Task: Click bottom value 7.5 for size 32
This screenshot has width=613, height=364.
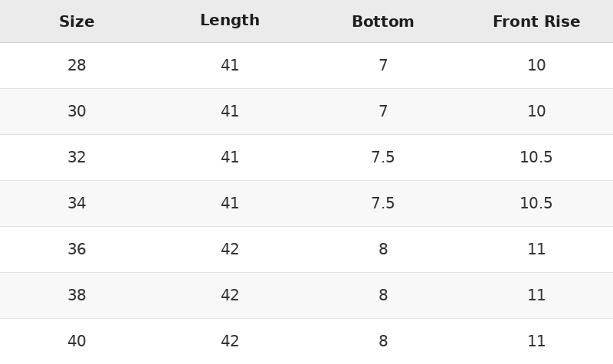Action: click(x=383, y=157)
